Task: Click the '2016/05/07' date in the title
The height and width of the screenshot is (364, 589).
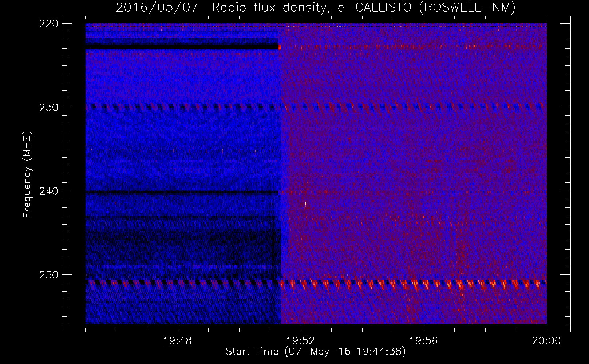Action: point(157,7)
